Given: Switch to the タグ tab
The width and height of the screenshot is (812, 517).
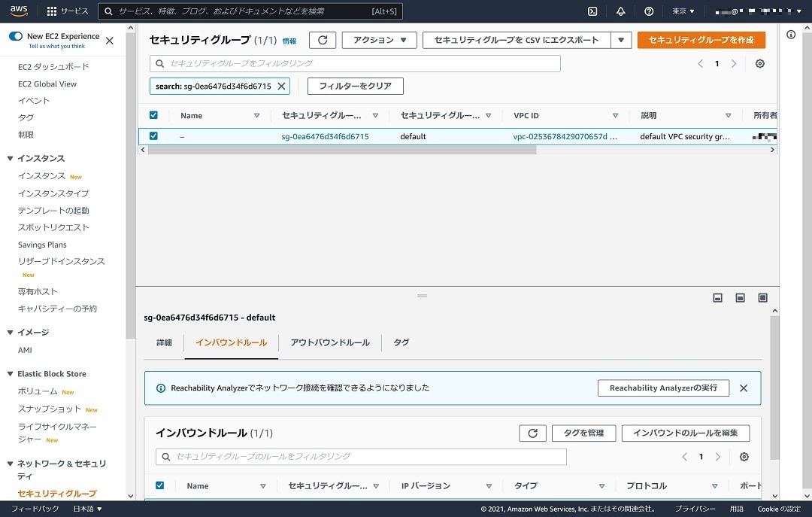Looking at the screenshot, I should (401, 342).
